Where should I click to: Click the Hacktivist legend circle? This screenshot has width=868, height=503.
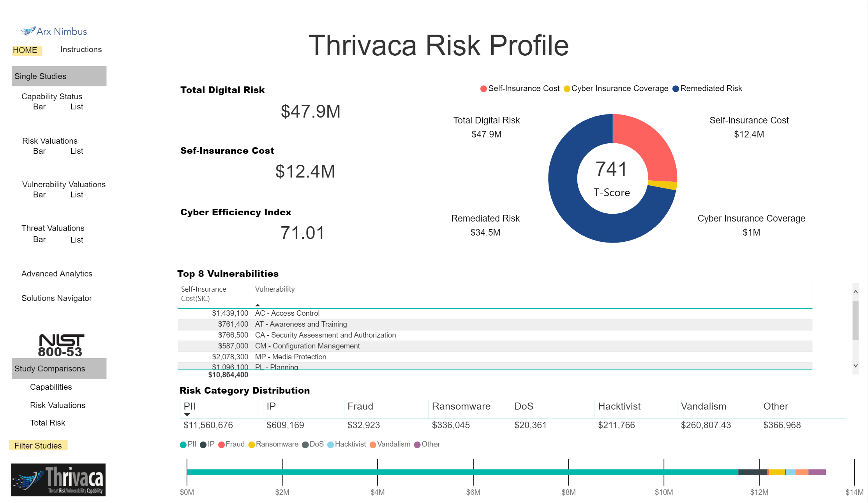[331, 445]
